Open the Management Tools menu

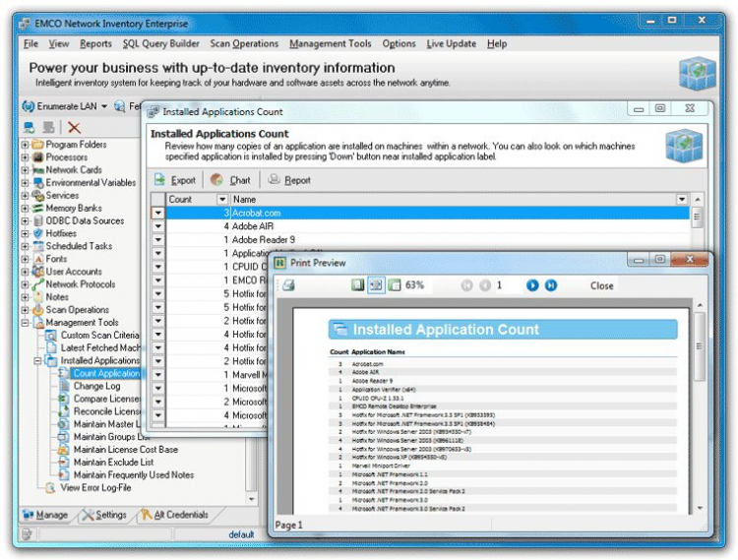[331, 43]
